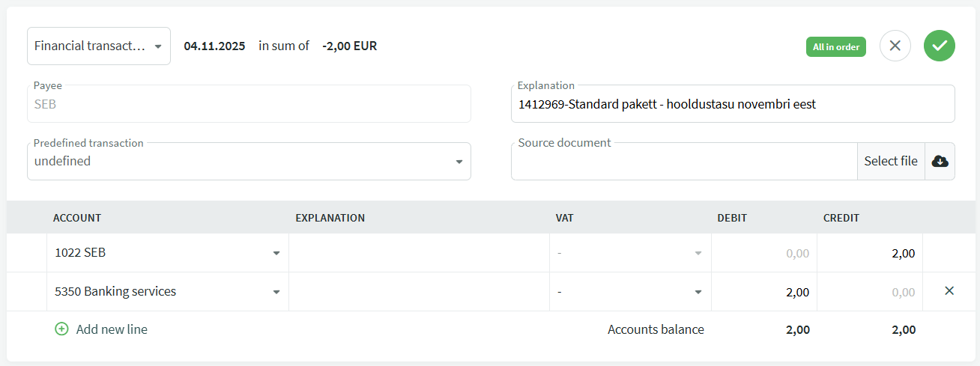Cancel editing with the round X button
Screen dimensions: 980x366
pos(895,46)
